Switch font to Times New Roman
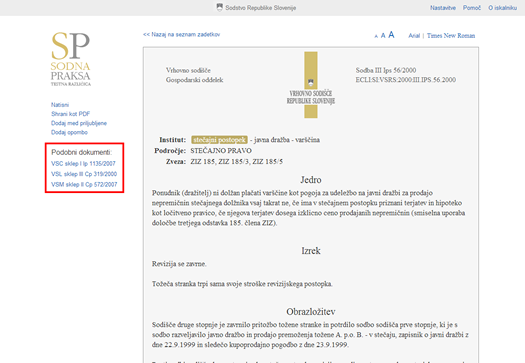This screenshot has width=525, height=363. tap(451, 35)
